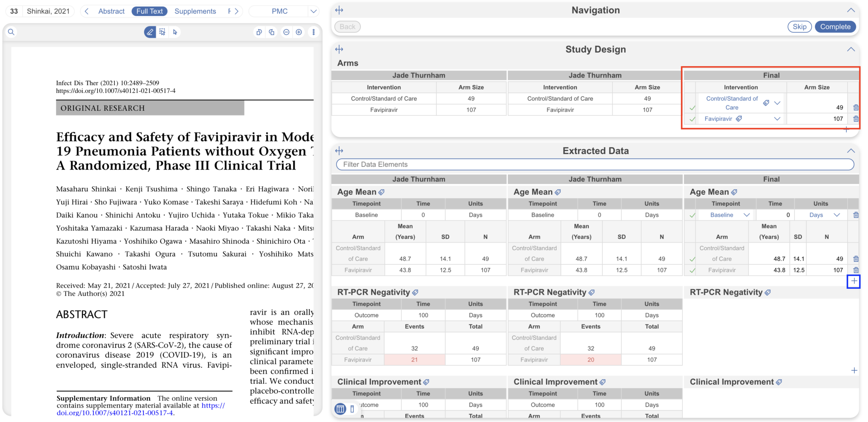The image size is (868, 422).
Task: Click the Complete button
Action: pyautogui.click(x=835, y=26)
